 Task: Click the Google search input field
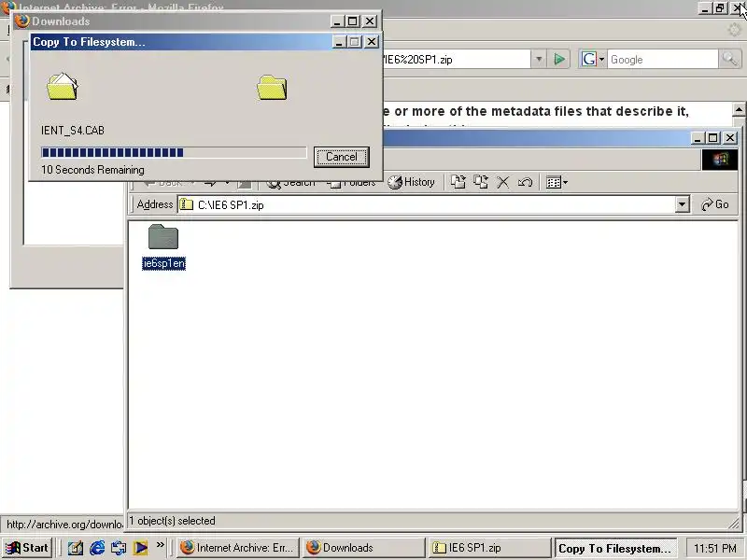[662, 60]
